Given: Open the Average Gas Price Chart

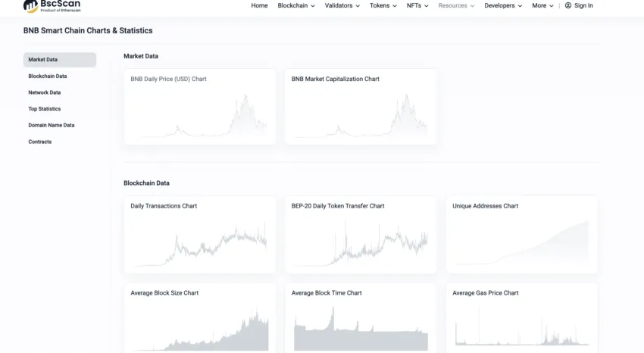Looking at the screenshot, I should click(521, 320).
